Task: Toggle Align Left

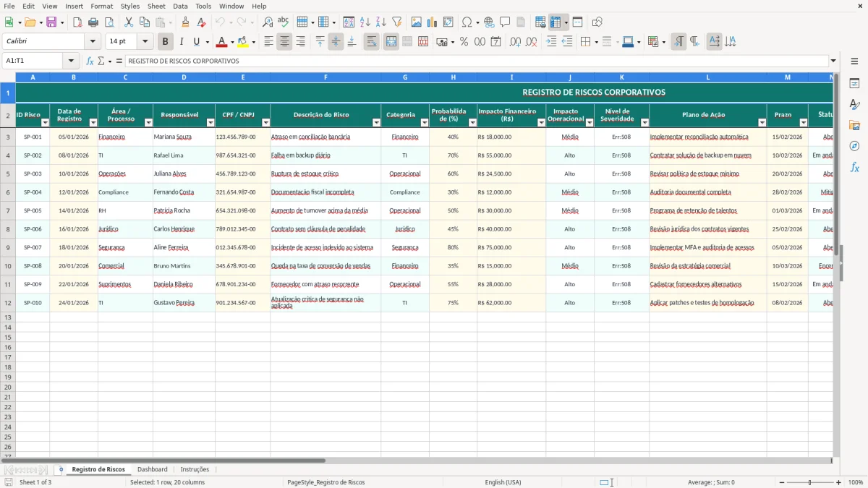Action: (268, 42)
